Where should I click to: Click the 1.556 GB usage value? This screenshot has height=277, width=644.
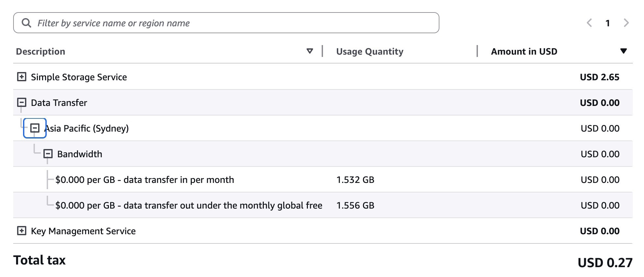[355, 205]
